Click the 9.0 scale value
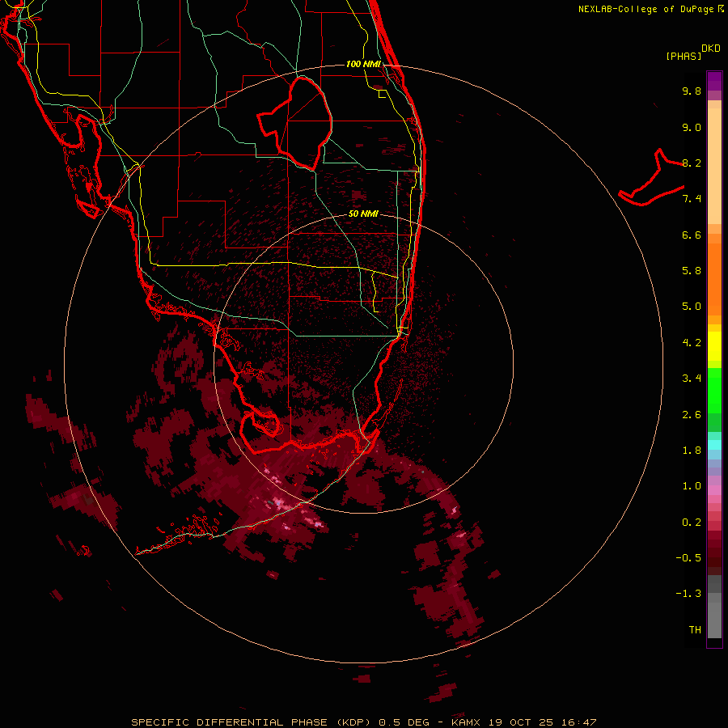The width and height of the screenshot is (728, 728). pos(692,127)
